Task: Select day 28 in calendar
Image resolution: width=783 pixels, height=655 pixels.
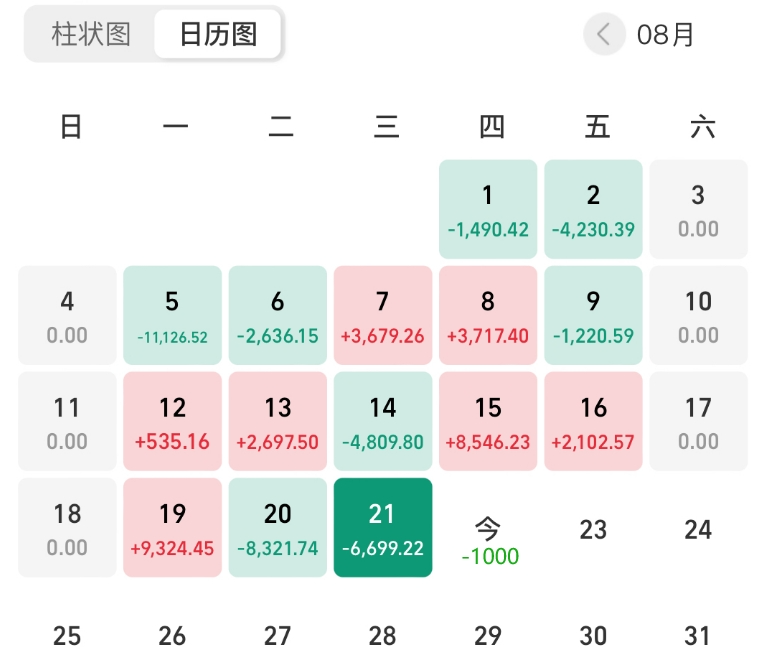Action: click(383, 636)
